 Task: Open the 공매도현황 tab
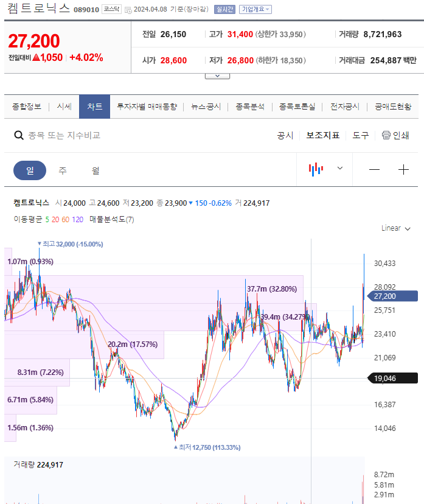coord(393,107)
